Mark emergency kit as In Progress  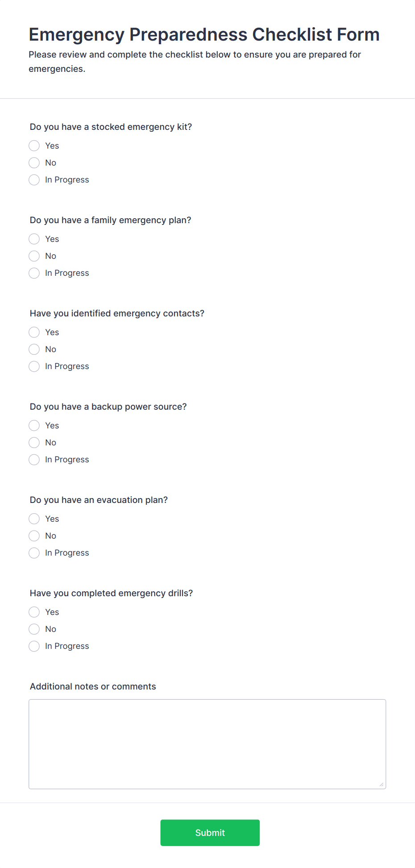tap(34, 180)
